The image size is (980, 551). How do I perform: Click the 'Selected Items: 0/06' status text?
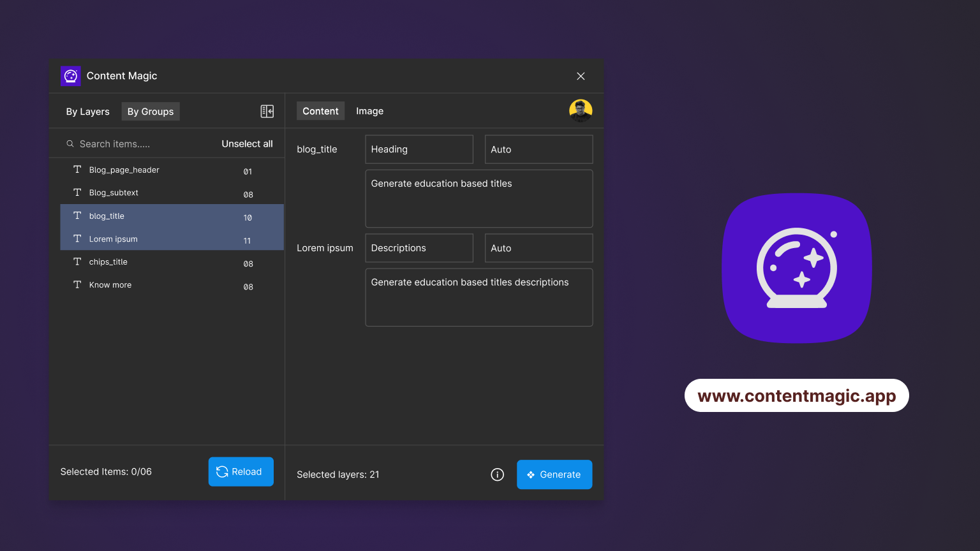point(106,472)
